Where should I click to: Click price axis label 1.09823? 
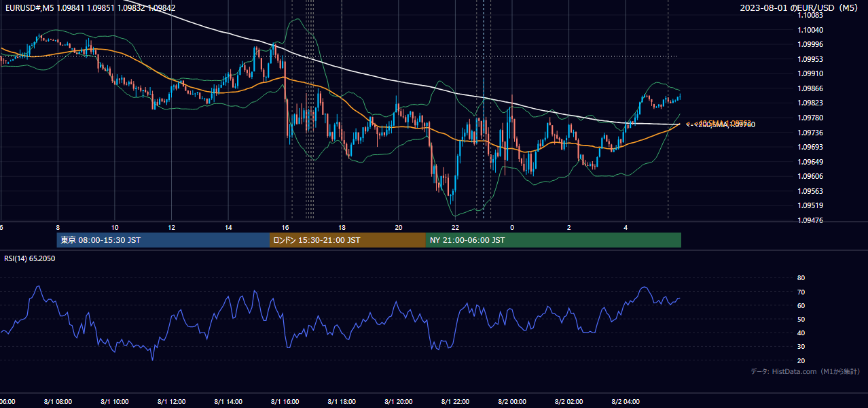(x=810, y=103)
